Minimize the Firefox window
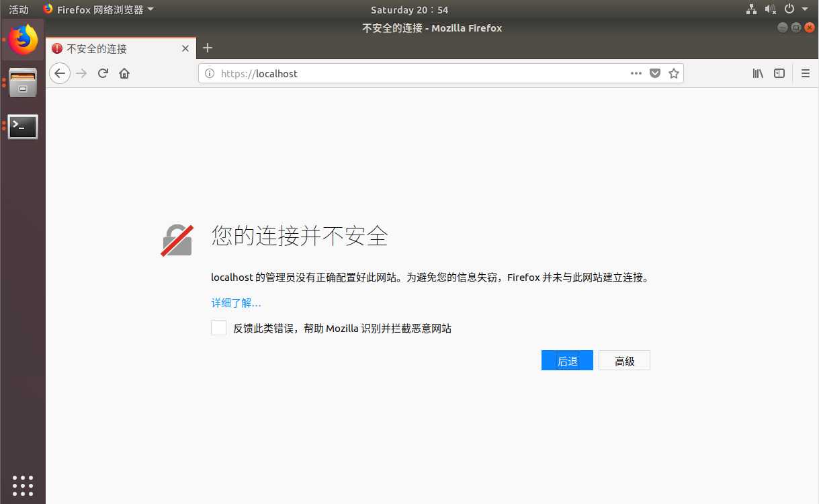Image resolution: width=819 pixels, height=504 pixels. pos(782,28)
